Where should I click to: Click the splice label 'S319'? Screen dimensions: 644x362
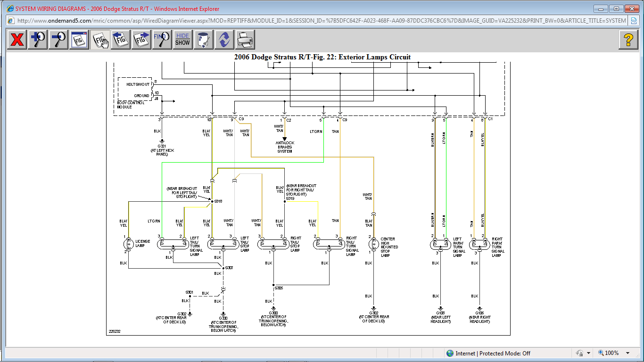coord(290,198)
